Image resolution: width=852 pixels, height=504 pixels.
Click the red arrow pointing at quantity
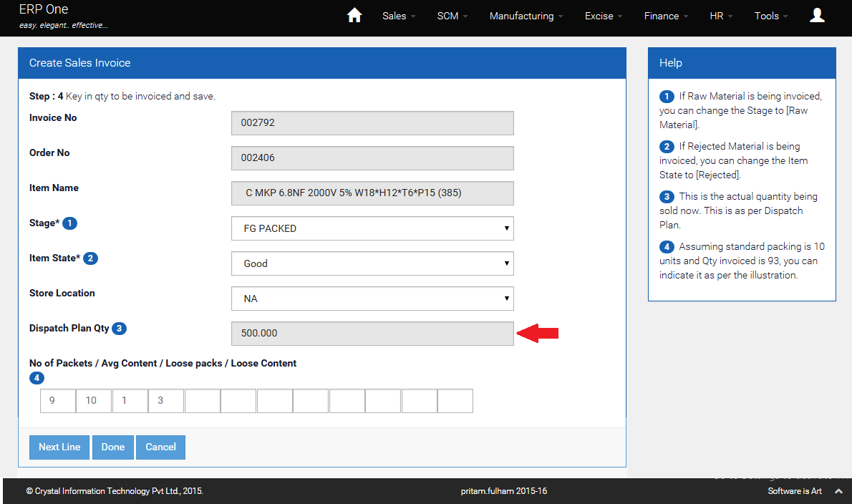(538, 333)
